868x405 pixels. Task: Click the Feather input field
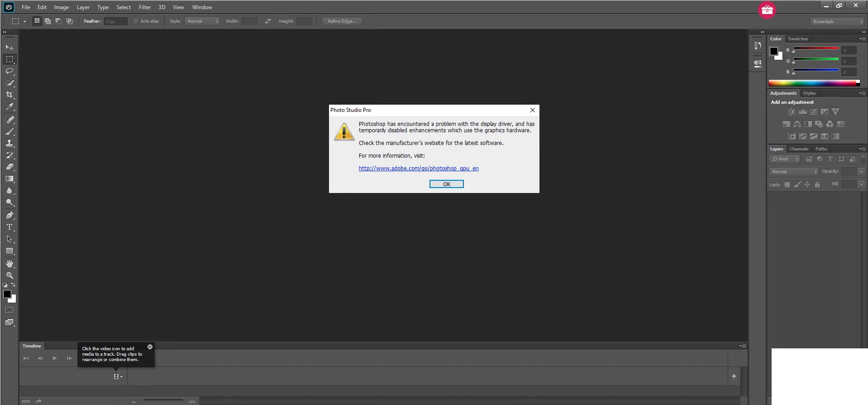pos(115,21)
